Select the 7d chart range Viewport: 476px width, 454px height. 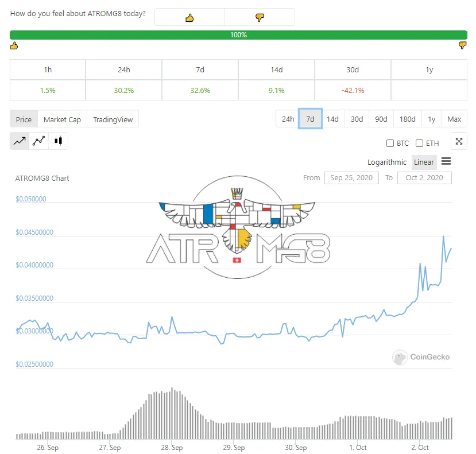(310, 119)
